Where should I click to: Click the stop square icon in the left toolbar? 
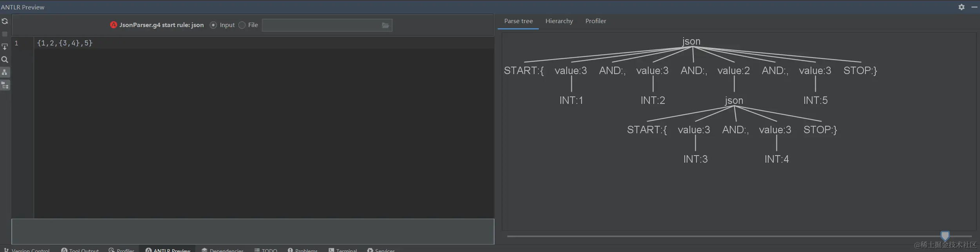pyautogui.click(x=5, y=34)
